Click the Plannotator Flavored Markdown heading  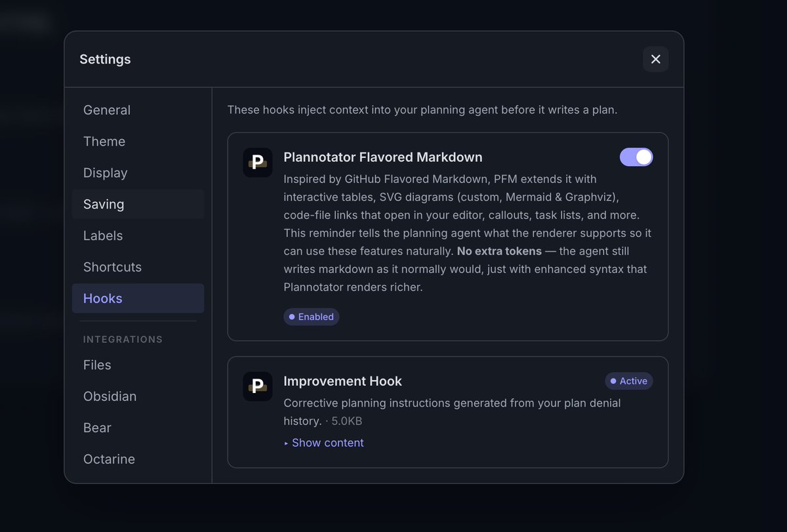[x=383, y=157]
